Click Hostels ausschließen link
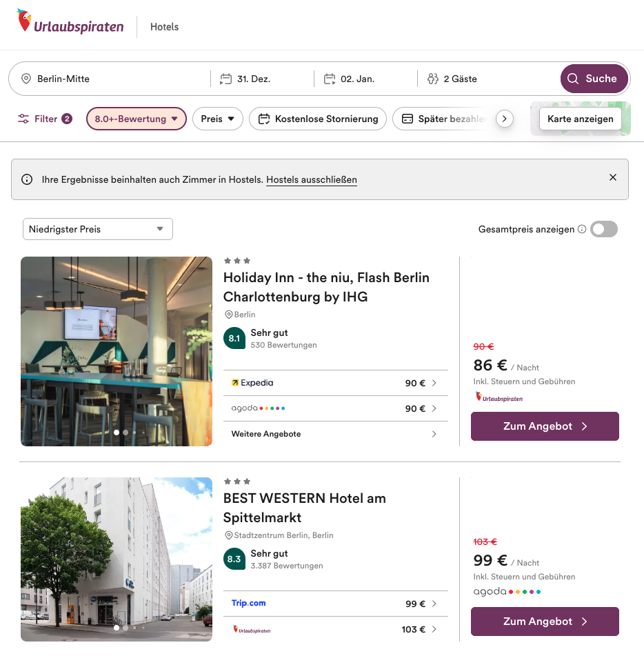644x656 pixels. (312, 179)
